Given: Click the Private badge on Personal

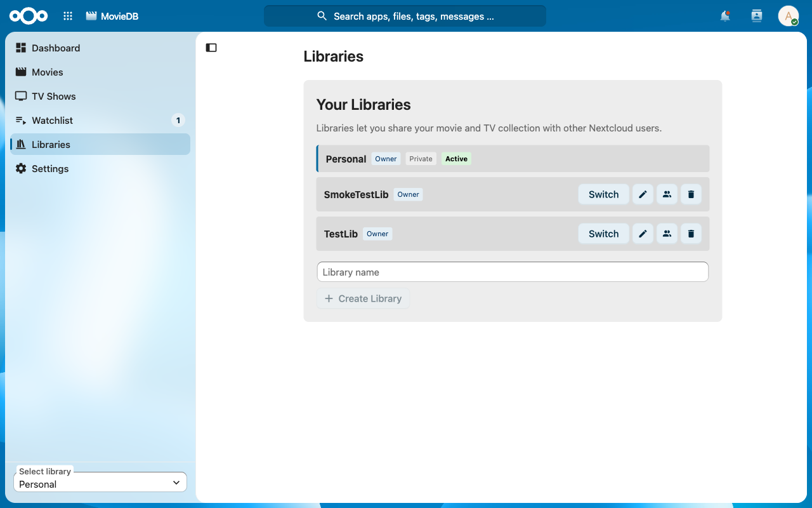Looking at the screenshot, I should (x=421, y=159).
